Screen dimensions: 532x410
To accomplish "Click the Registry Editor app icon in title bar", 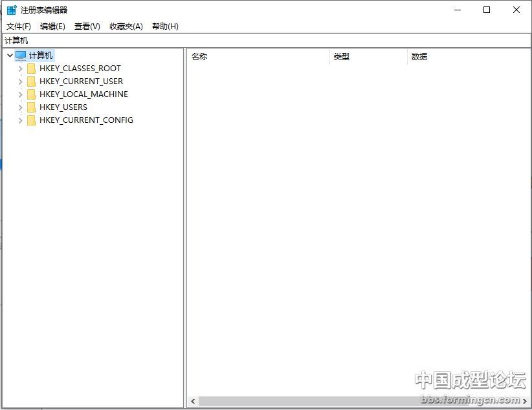I will [12, 10].
